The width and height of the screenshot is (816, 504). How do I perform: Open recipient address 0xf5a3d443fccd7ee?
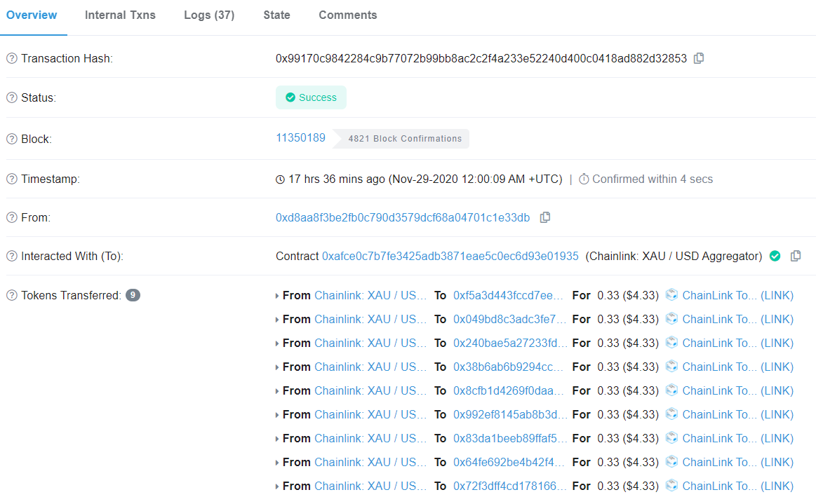click(509, 295)
